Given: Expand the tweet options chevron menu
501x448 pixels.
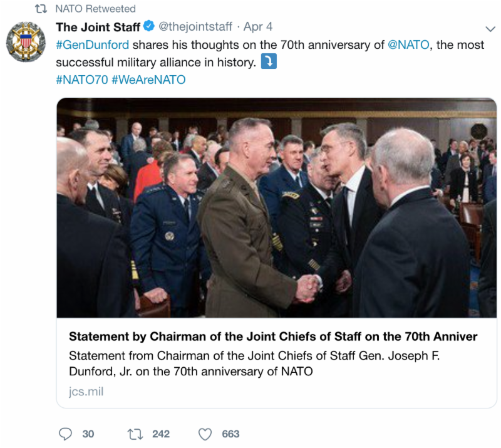Looking at the screenshot, I should click(x=490, y=29).
